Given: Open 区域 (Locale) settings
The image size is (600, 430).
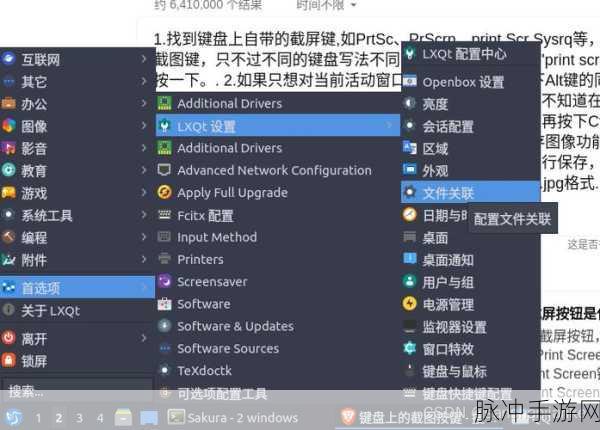Looking at the screenshot, I should click(x=471, y=148).
